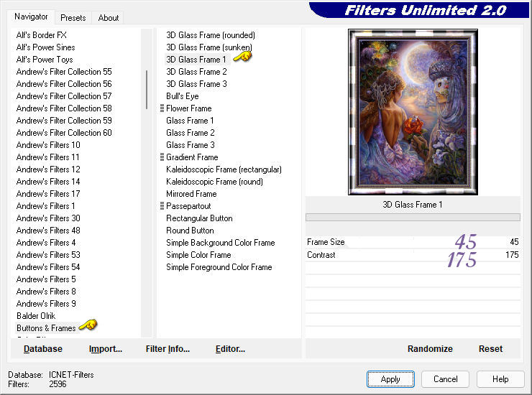Viewport: 532px width, 395px height.
Task: Click the filter preview image
Action: 413,112
